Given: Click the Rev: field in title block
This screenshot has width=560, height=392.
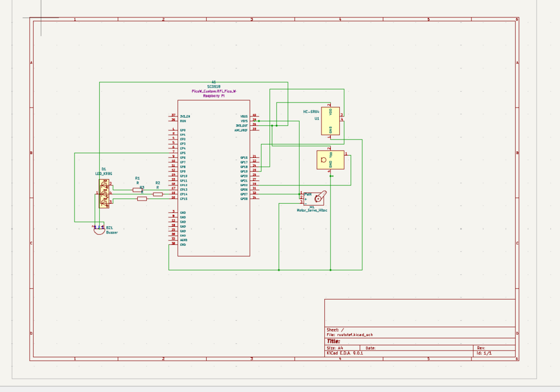Looking at the screenshot, I should 481,348.
